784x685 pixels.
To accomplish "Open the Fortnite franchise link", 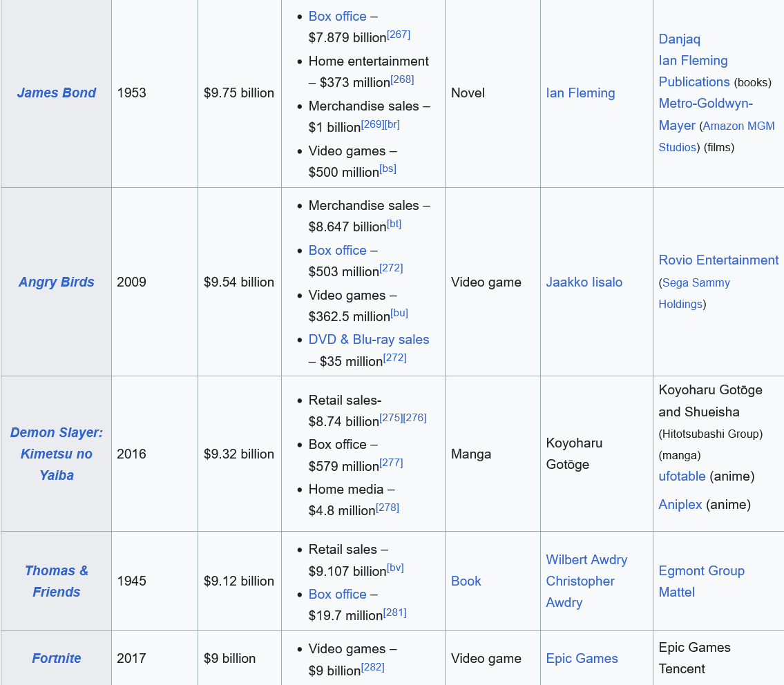I will 57,658.
